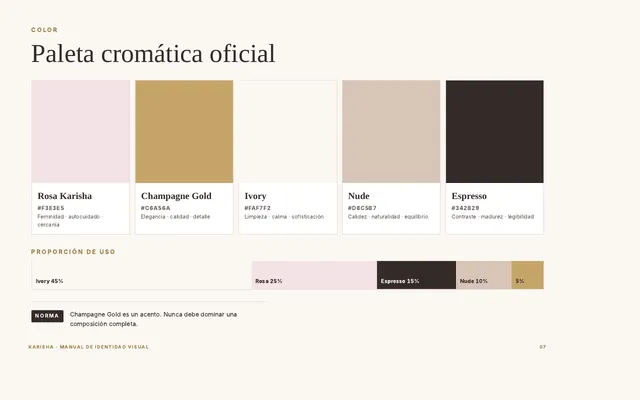Click the 'Limpieza · calma · sofisticación' description
The width and height of the screenshot is (640, 400).
click(x=284, y=217)
